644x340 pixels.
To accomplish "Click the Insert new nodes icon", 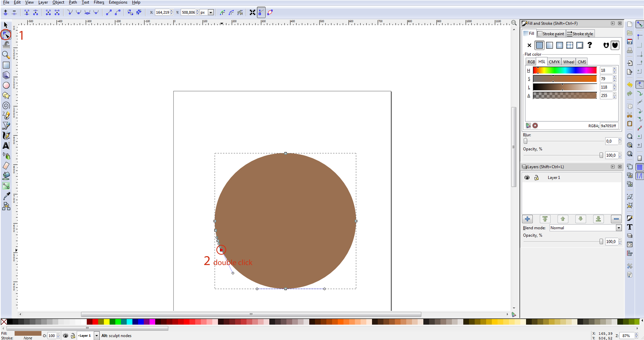I will coord(5,12).
